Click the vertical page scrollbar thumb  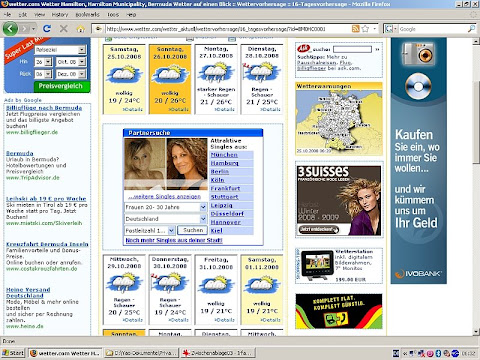point(476,122)
